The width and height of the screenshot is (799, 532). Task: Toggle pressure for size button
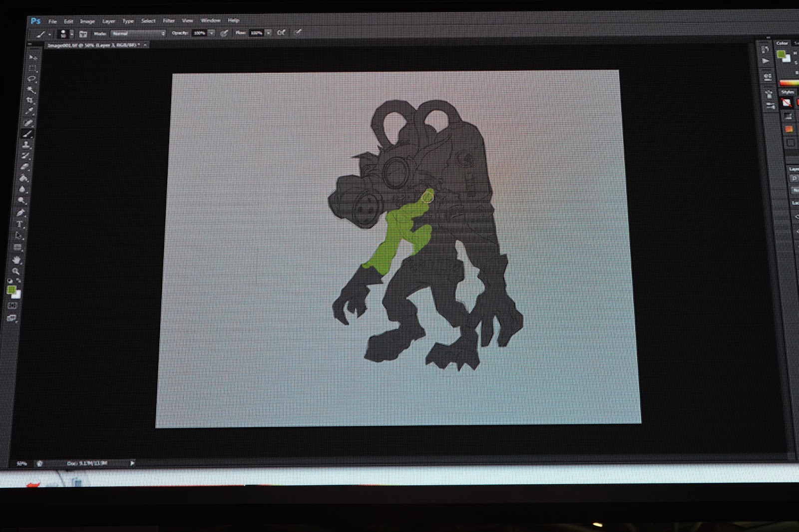298,32
